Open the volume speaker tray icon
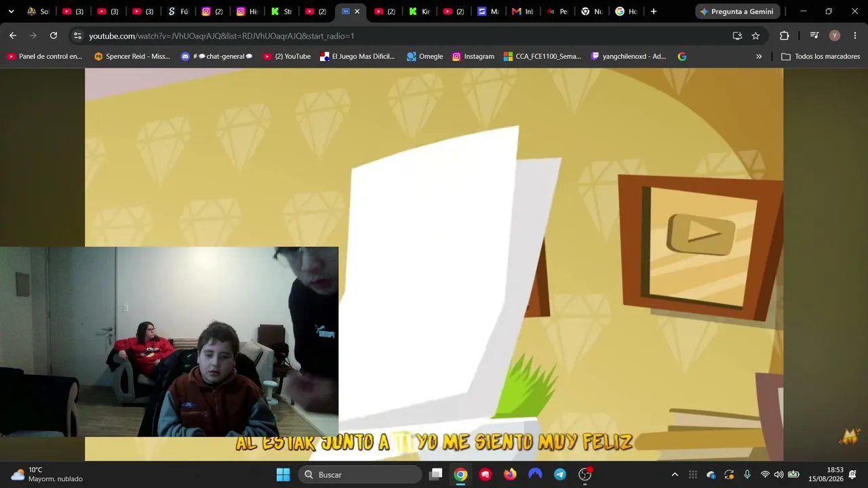 (778, 474)
